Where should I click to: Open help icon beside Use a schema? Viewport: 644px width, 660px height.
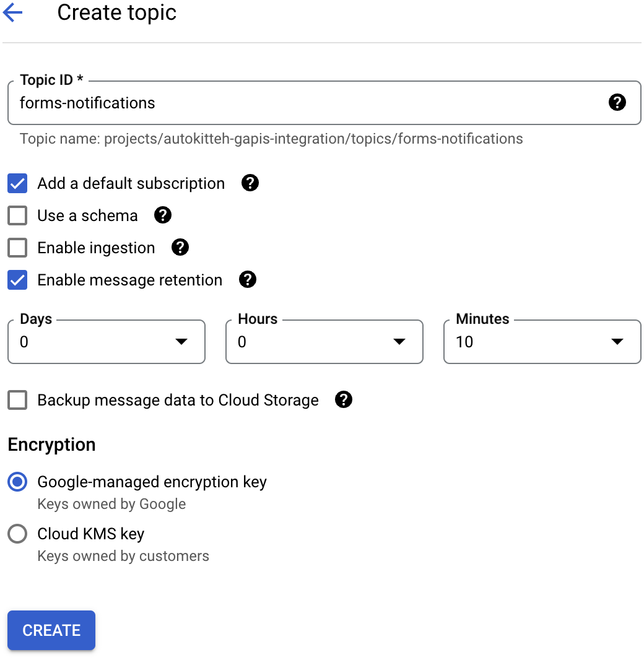(162, 215)
